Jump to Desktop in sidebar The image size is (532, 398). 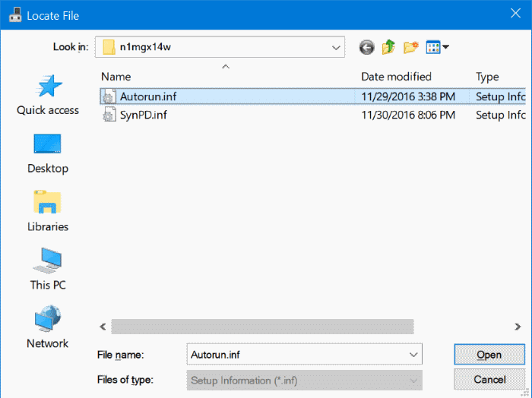click(48, 153)
